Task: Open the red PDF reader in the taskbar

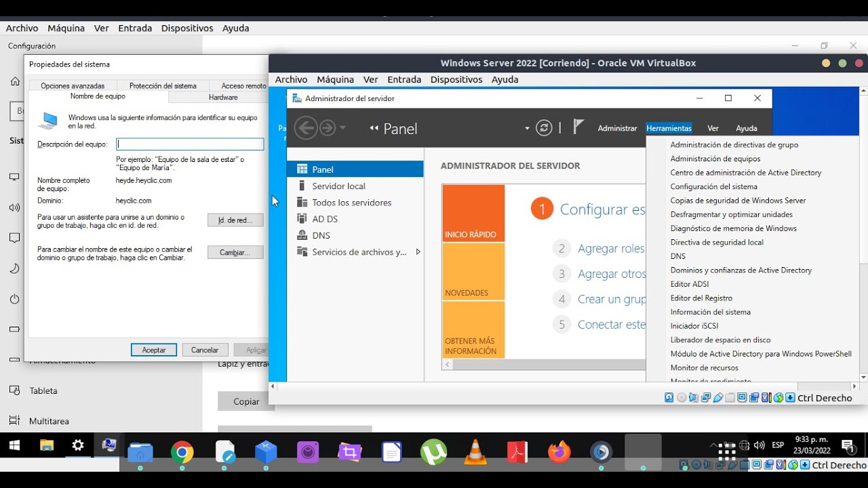Action: click(x=517, y=451)
